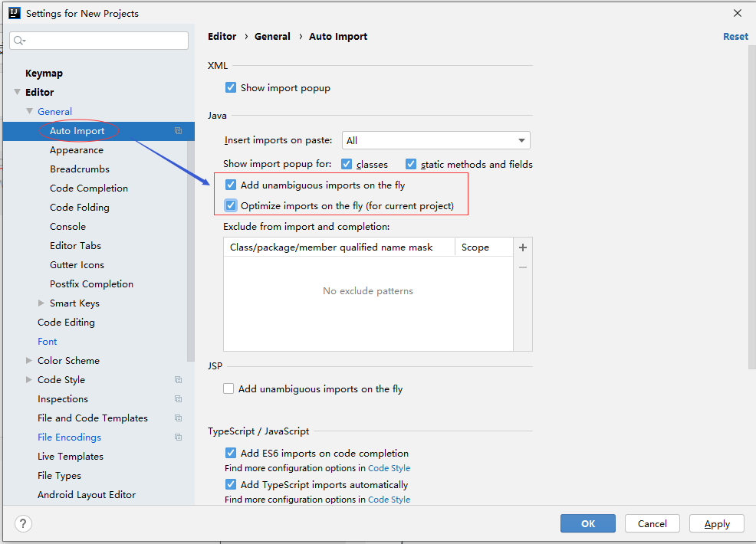
Task: Expand the Color Scheme section arrow
Action: [29, 360]
